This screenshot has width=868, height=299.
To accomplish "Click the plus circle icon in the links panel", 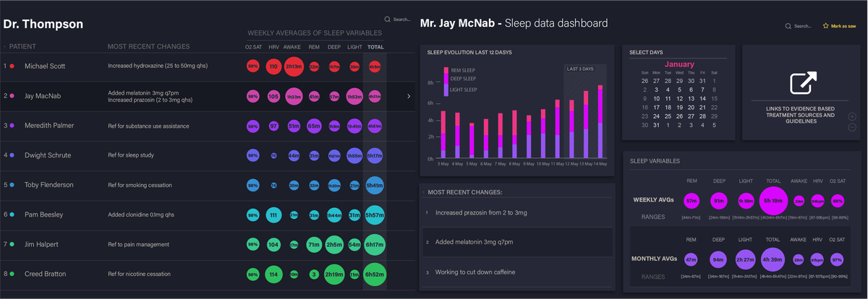I will pyautogui.click(x=852, y=116).
